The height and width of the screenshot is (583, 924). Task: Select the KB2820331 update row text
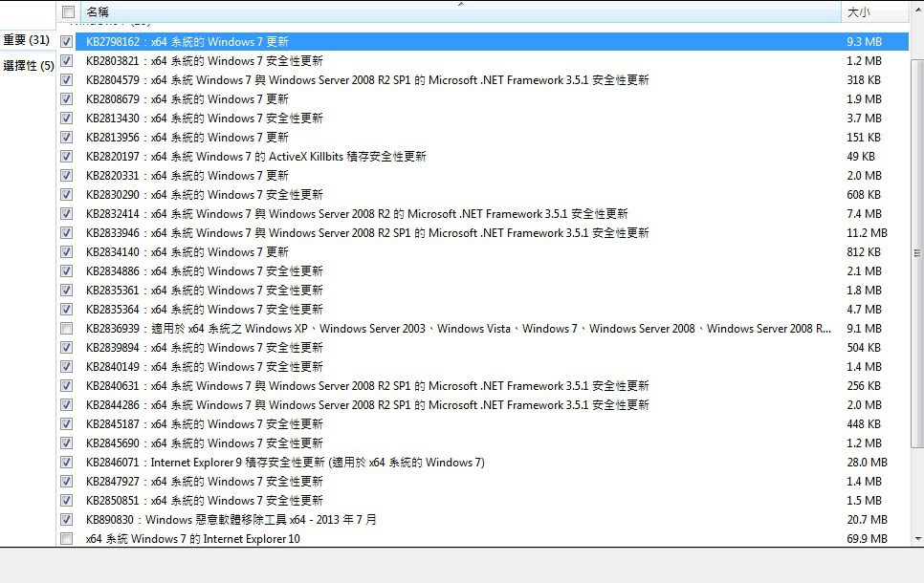tap(187, 176)
